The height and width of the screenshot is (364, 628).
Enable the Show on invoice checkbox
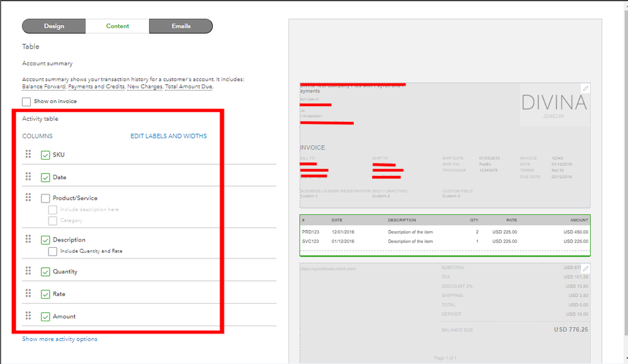tap(26, 101)
